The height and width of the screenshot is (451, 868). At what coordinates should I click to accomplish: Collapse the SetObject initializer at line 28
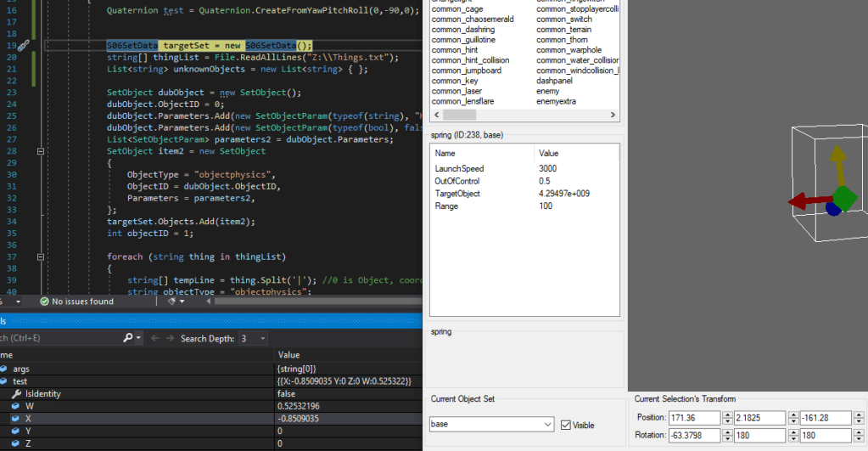41,150
